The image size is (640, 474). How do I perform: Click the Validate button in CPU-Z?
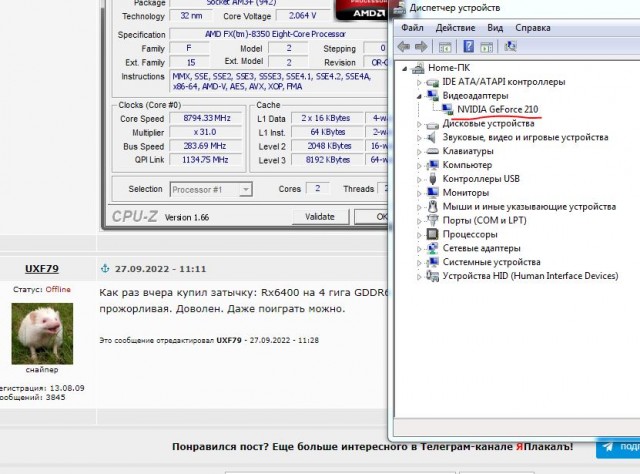(320, 217)
